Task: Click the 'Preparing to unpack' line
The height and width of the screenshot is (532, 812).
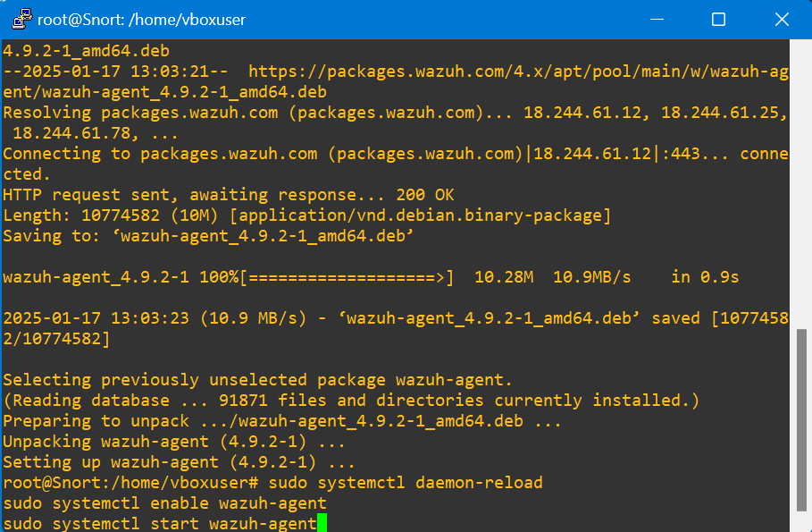Action: pos(281,421)
